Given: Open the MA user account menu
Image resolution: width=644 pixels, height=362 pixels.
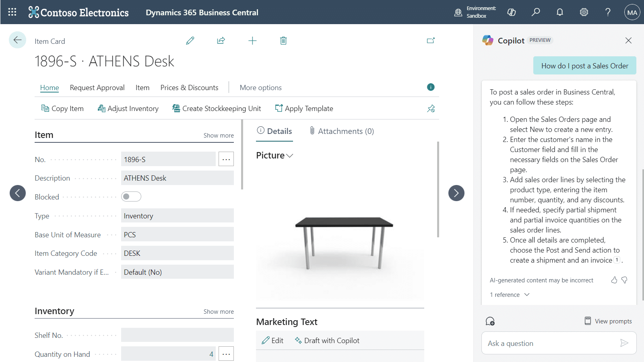Looking at the screenshot, I should tap(632, 12).
